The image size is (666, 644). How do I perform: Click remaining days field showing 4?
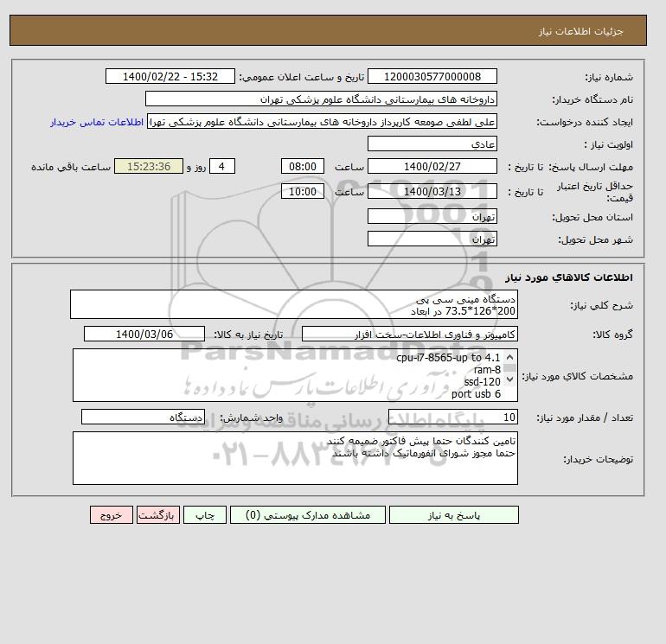click(221, 167)
